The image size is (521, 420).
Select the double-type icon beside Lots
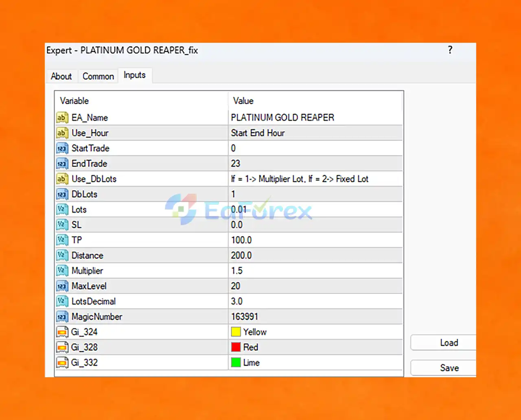pos(62,210)
